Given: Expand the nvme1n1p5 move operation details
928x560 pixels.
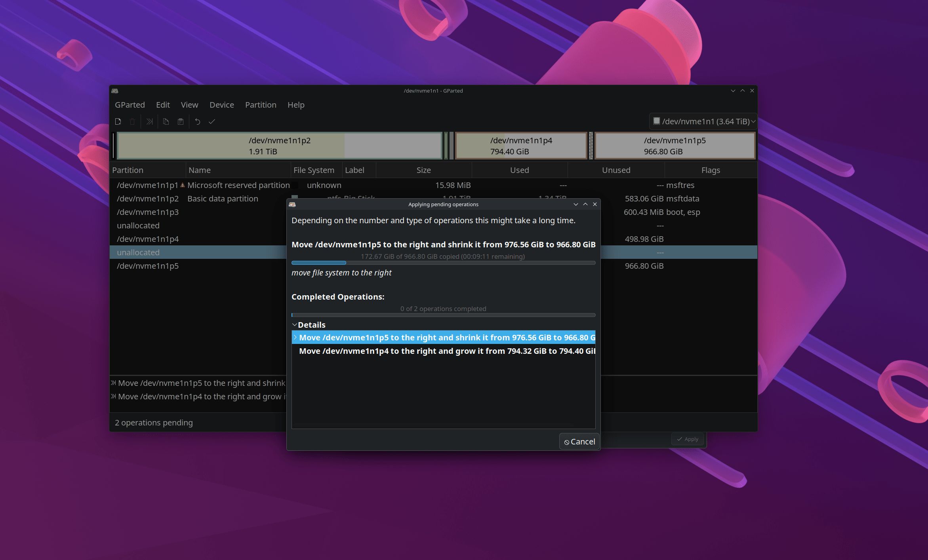Looking at the screenshot, I should [x=296, y=337].
